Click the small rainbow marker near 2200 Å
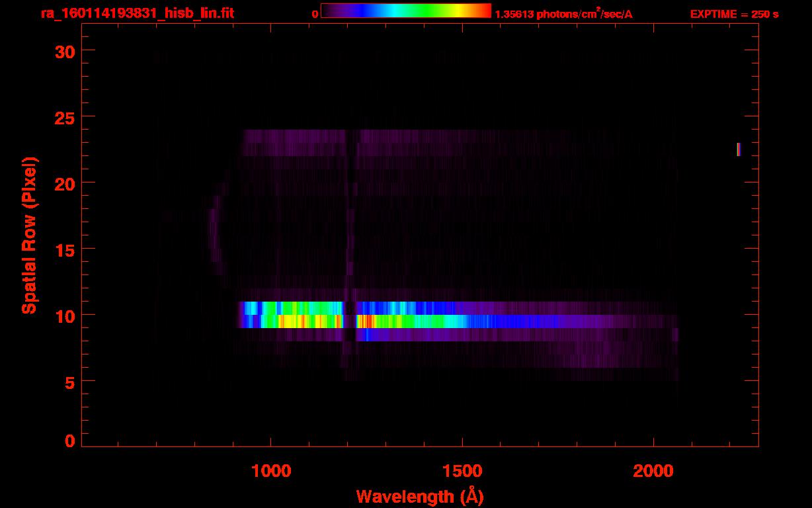The image size is (812, 508). click(x=739, y=149)
